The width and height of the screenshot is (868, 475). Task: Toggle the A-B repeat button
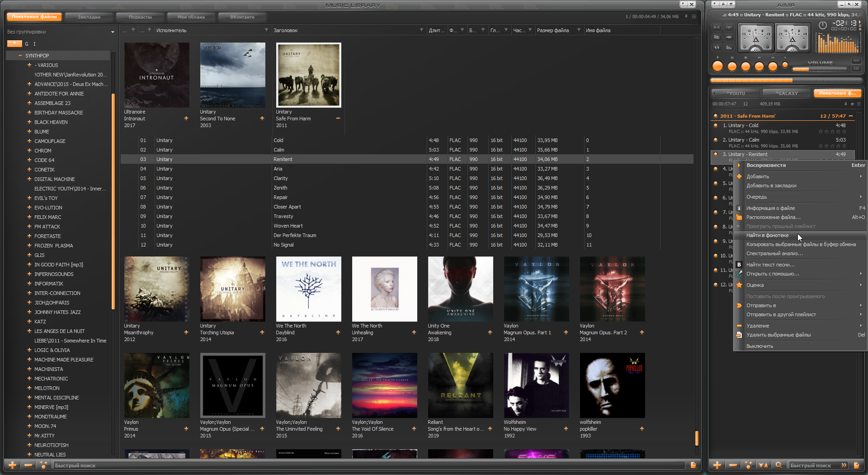717,27
